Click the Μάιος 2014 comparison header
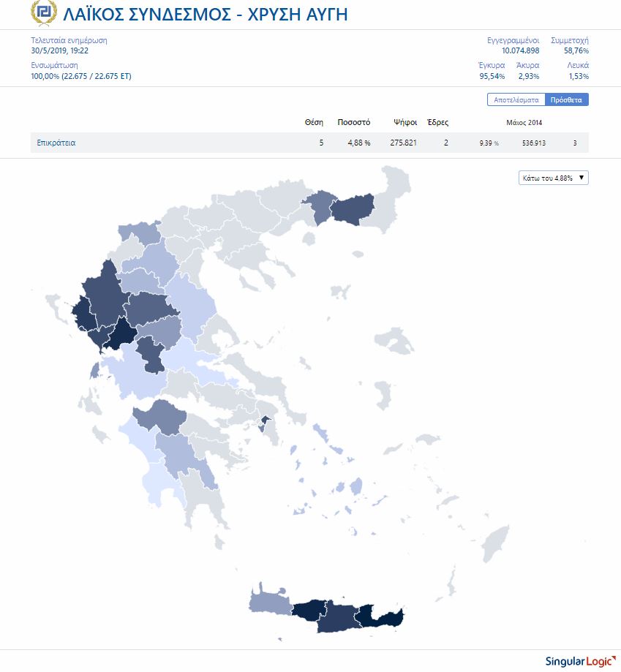This screenshot has height=672, width=621. pos(524,122)
